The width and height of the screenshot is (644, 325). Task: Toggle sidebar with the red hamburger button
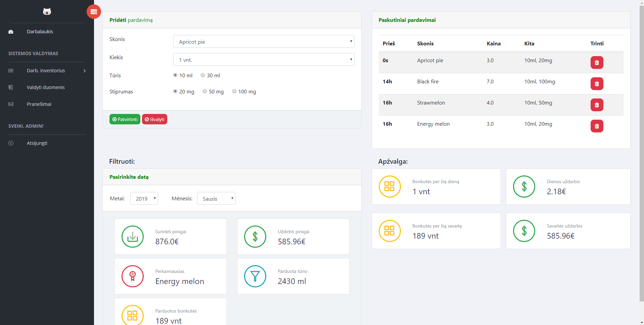(94, 12)
